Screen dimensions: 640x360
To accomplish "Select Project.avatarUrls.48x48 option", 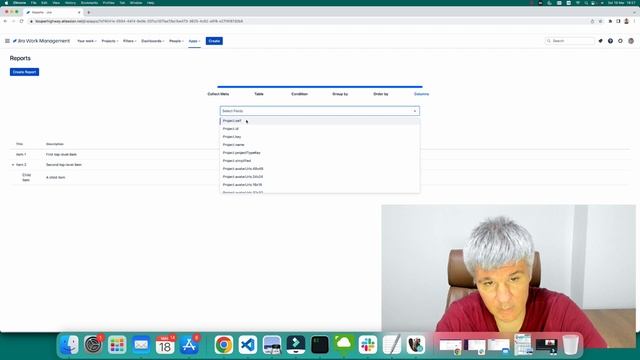I will [x=320, y=169].
